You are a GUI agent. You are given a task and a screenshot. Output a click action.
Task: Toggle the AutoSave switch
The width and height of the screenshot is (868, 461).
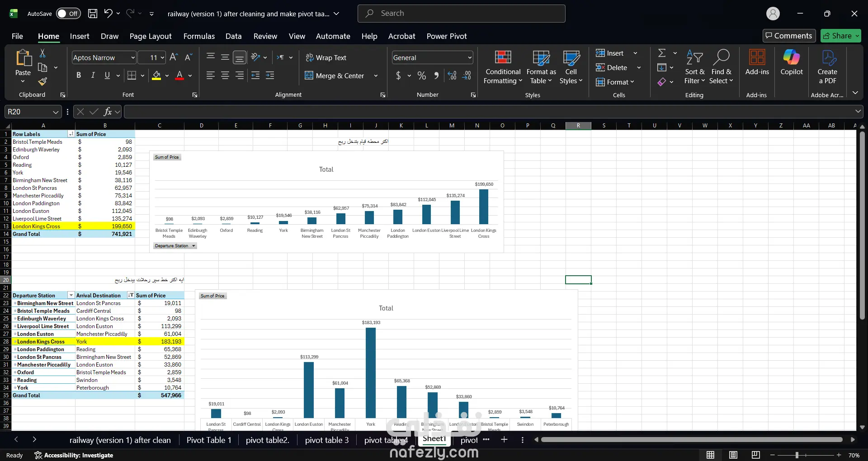click(x=68, y=14)
